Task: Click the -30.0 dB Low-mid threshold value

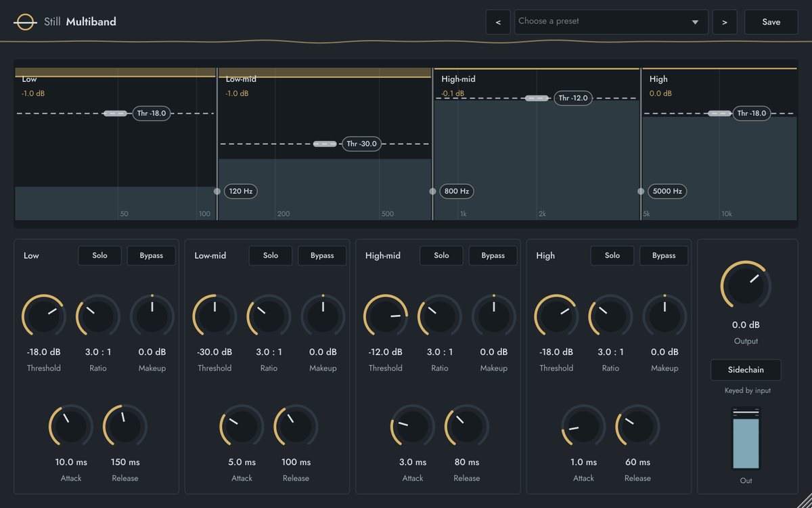Action: 215,352
